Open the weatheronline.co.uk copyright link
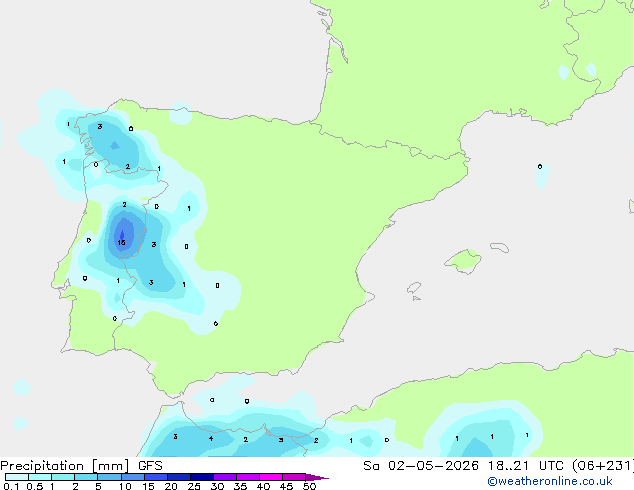This screenshot has height=490, width=634. [549, 481]
